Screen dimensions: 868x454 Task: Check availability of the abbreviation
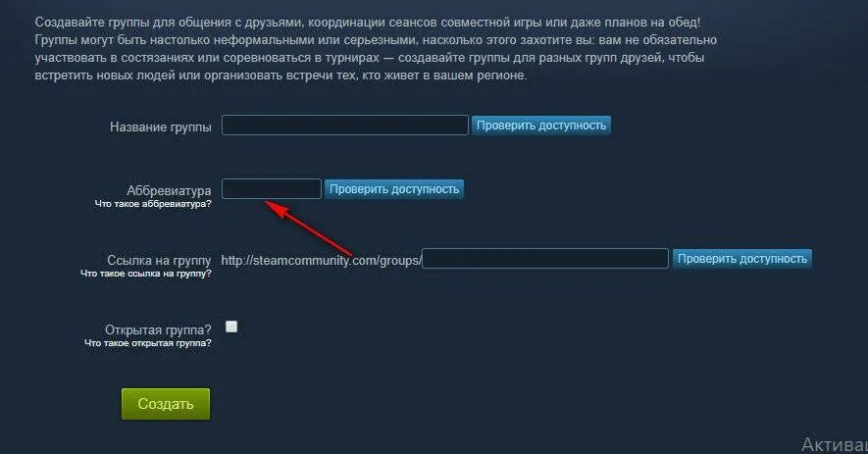[x=394, y=189]
